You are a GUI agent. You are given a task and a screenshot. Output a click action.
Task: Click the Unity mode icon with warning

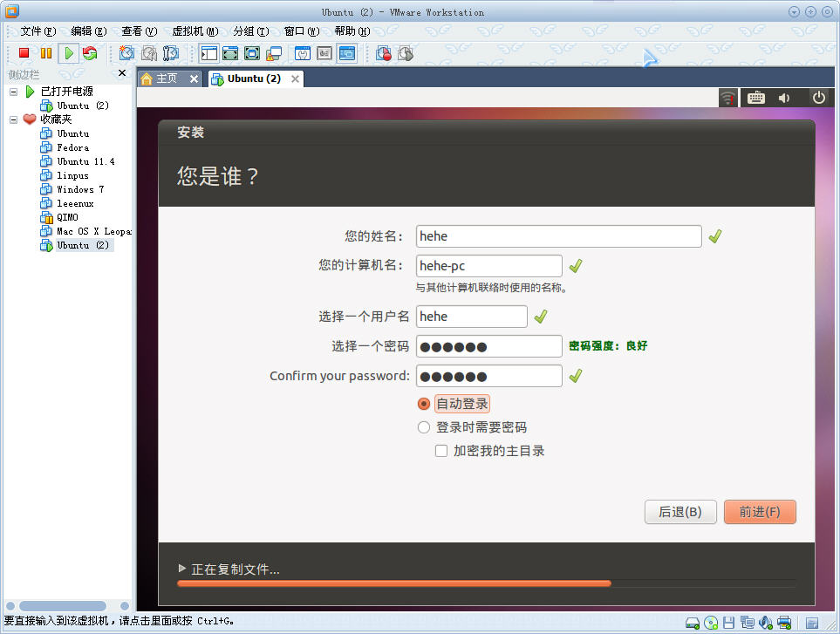274,53
